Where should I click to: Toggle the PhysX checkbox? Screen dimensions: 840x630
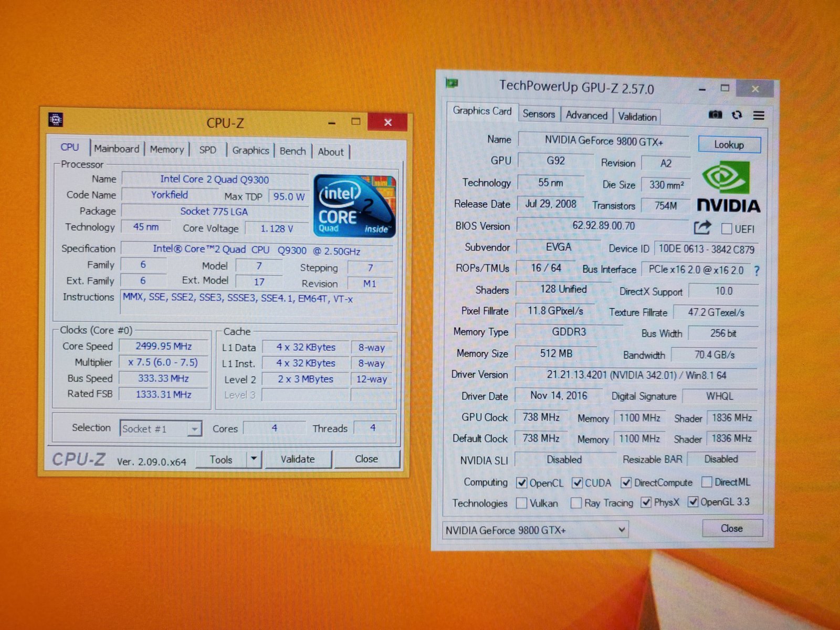(x=646, y=502)
